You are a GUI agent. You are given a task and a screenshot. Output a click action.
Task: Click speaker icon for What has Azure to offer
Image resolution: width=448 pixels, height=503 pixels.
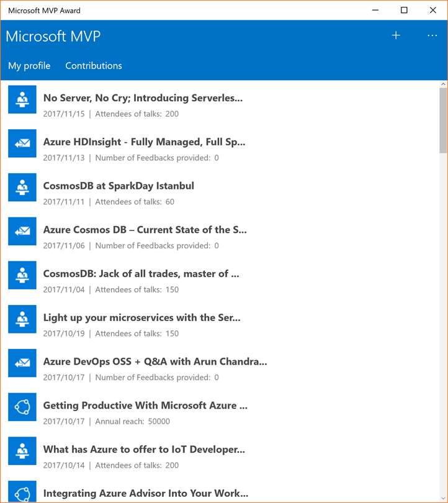coord(22,451)
